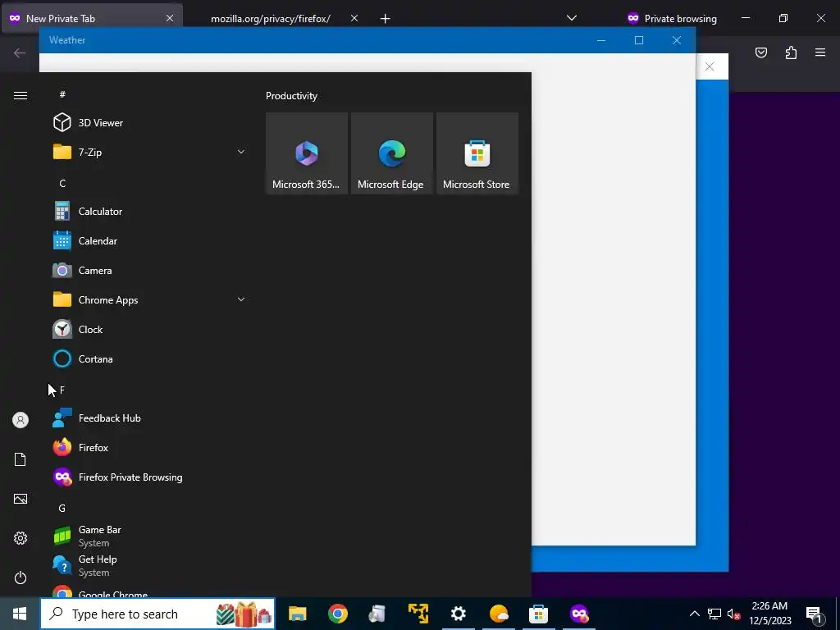Viewport: 840px width, 630px height.
Task: Click the G letter header in app list
Action: click(x=62, y=508)
